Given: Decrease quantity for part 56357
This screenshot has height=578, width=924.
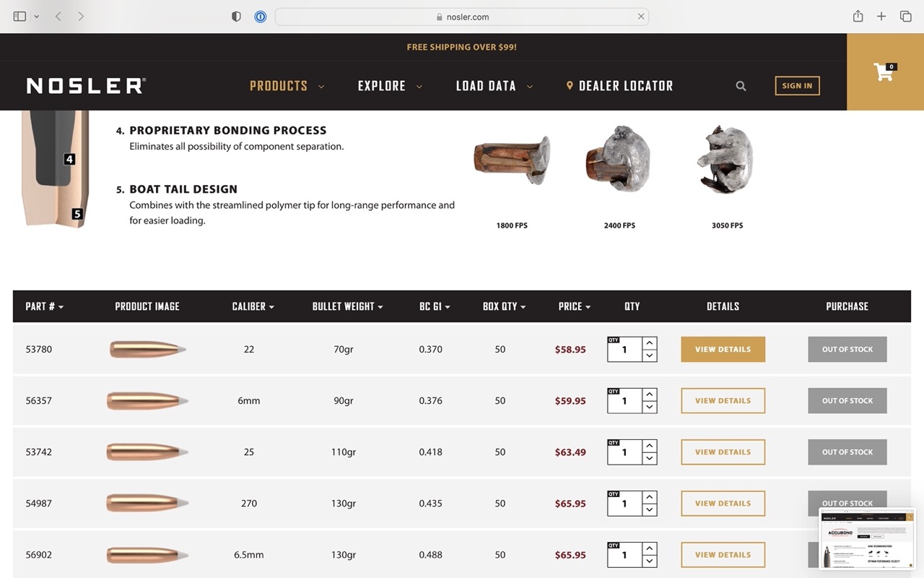Looking at the screenshot, I should pyautogui.click(x=650, y=407).
